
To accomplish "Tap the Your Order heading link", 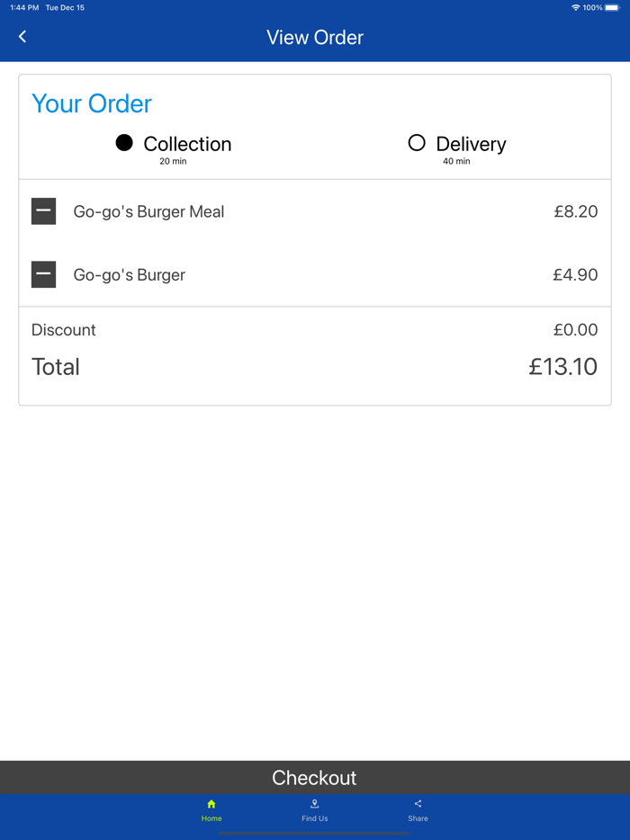I will pos(91,103).
